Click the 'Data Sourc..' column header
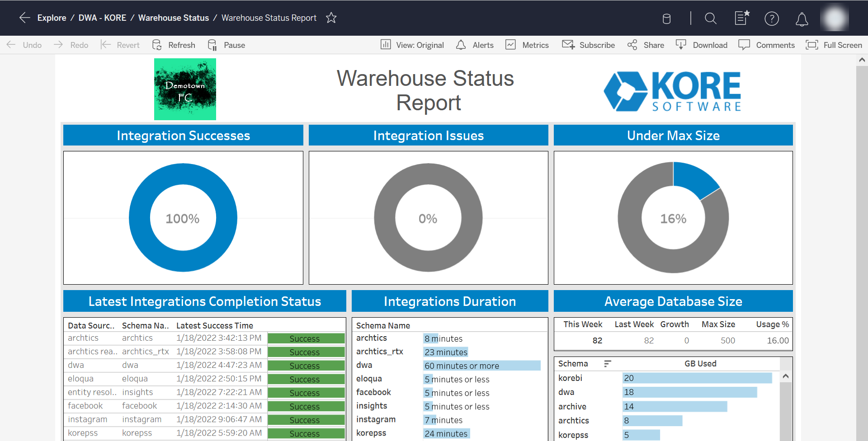The height and width of the screenshot is (441, 868). tap(91, 325)
